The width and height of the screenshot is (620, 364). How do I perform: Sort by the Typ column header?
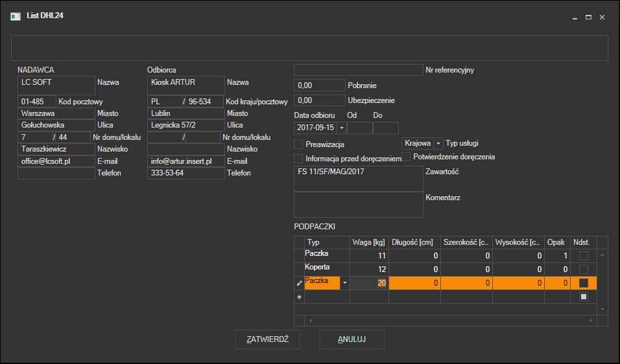click(327, 242)
